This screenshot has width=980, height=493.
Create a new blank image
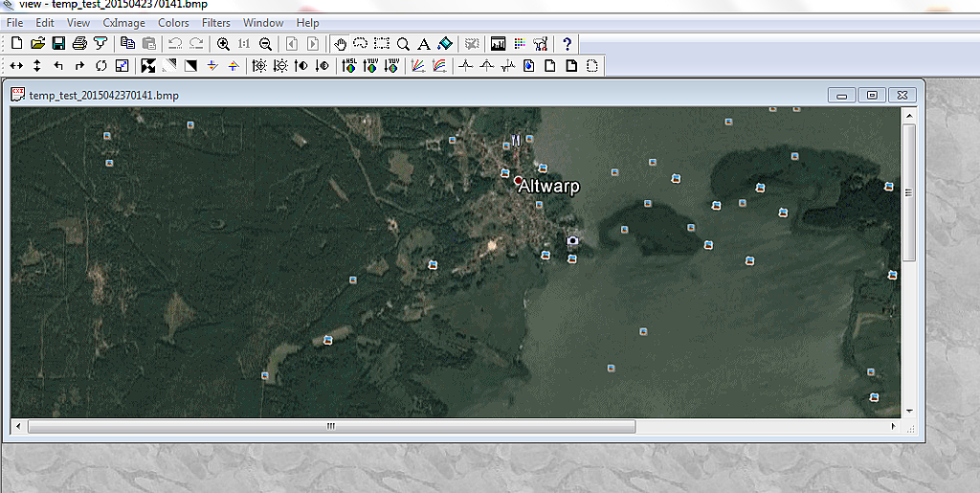point(17,44)
